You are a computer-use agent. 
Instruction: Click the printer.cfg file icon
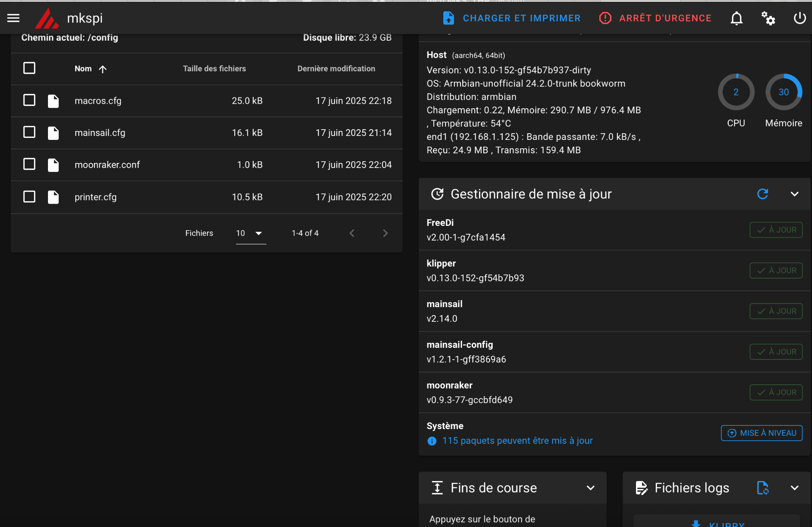coord(53,197)
